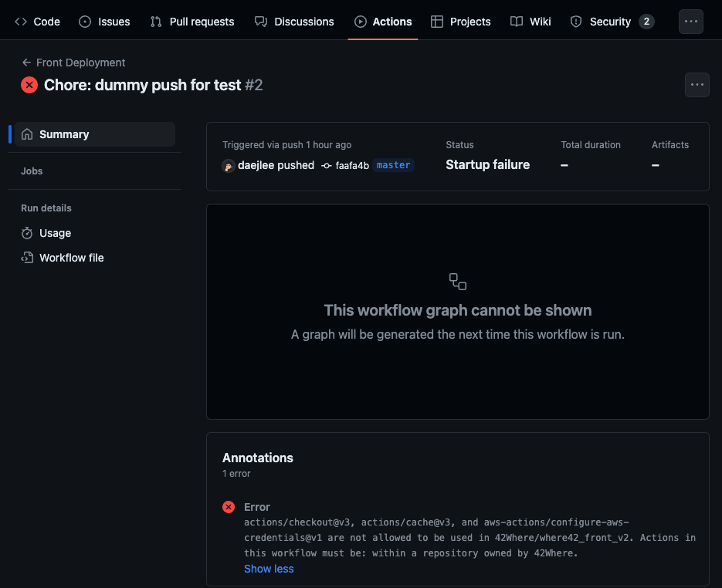Click 'This workflow graph cannot be shown'
This screenshot has width=722, height=588.
(x=458, y=310)
